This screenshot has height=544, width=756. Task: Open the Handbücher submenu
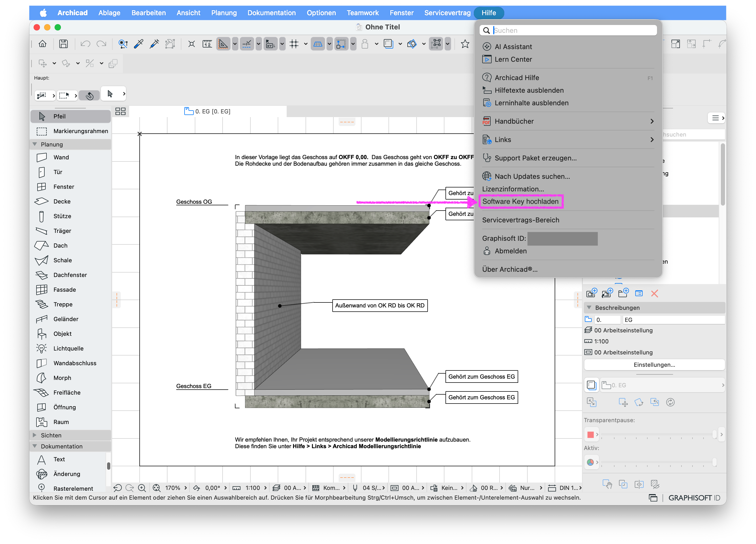pyautogui.click(x=568, y=121)
